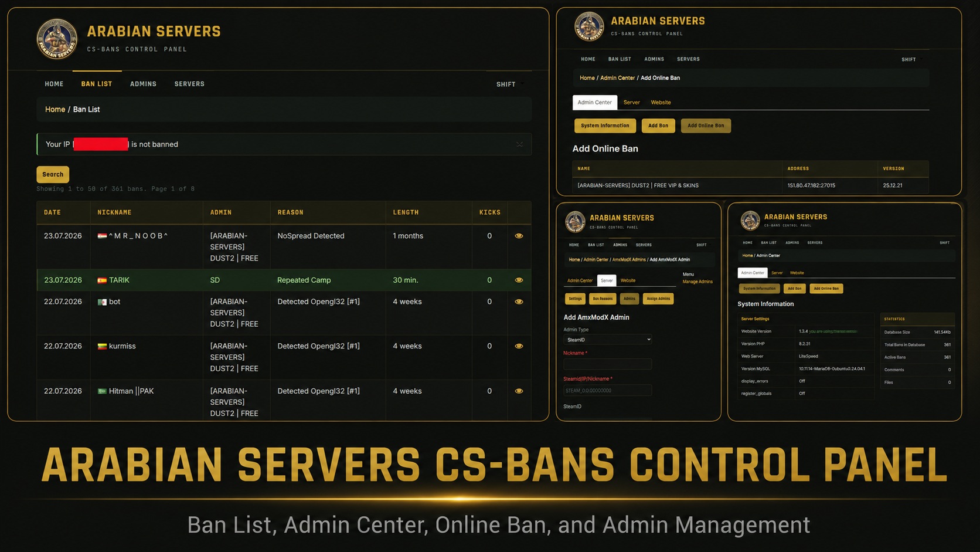
Task: Open eye icon in the Hitman ||PAK row
Action: point(519,391)
